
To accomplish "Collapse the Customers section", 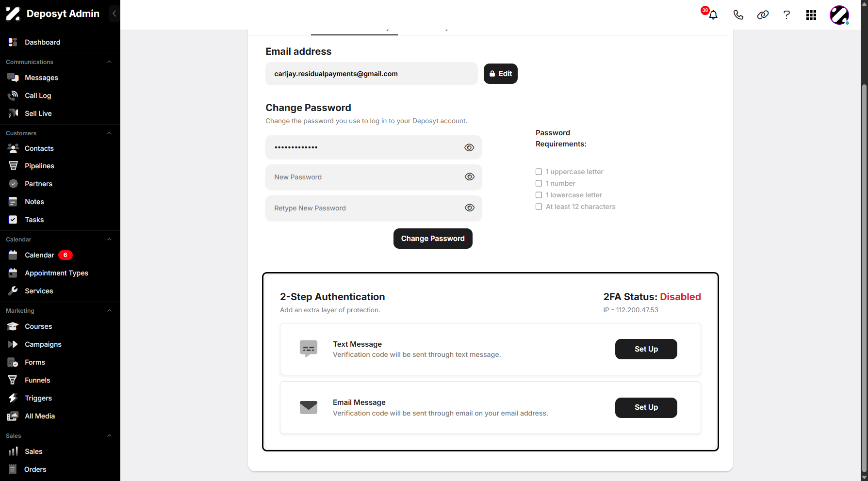I will pyautogui.click(x=109, y=133).
